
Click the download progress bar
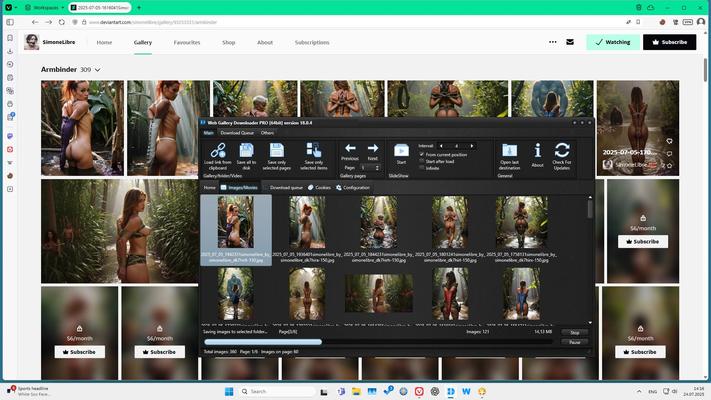379,342
